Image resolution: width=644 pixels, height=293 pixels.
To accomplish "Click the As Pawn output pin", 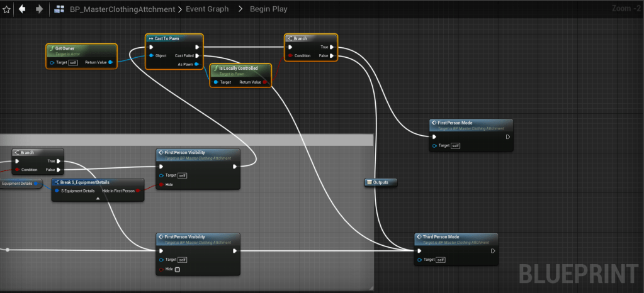I will 198,64.
